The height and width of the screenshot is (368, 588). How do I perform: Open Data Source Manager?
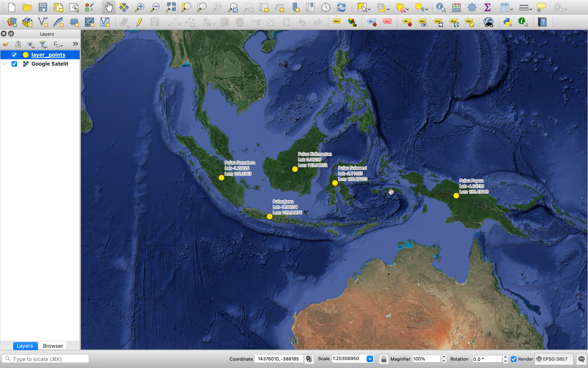pyautogui.click(x=12, y=22)
